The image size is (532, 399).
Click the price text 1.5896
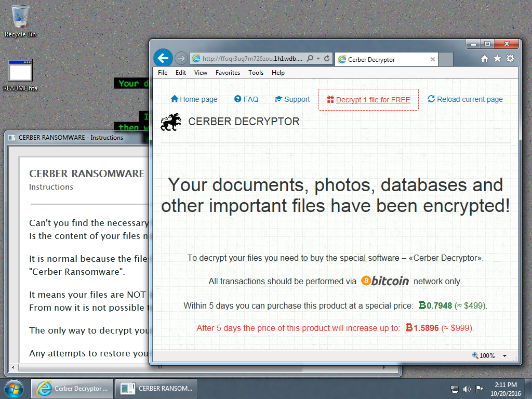click(x=422, y=328)
